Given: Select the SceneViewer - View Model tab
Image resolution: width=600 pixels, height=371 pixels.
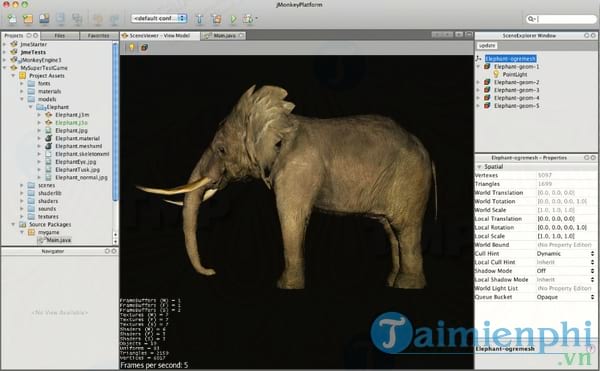Looking at the screenshot, I should 160,36.
